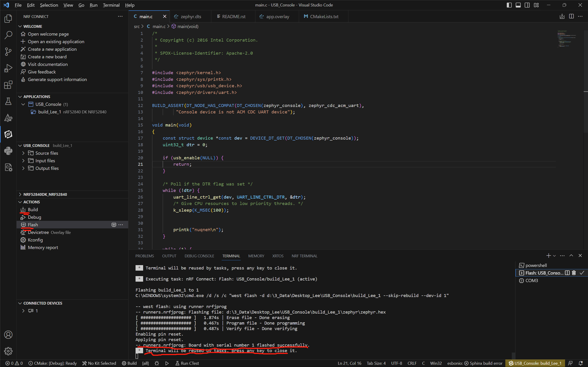The height and width of the screenshot is (367, 588).
Task: Click the Debug action icon
Action: tap(23, 217)
